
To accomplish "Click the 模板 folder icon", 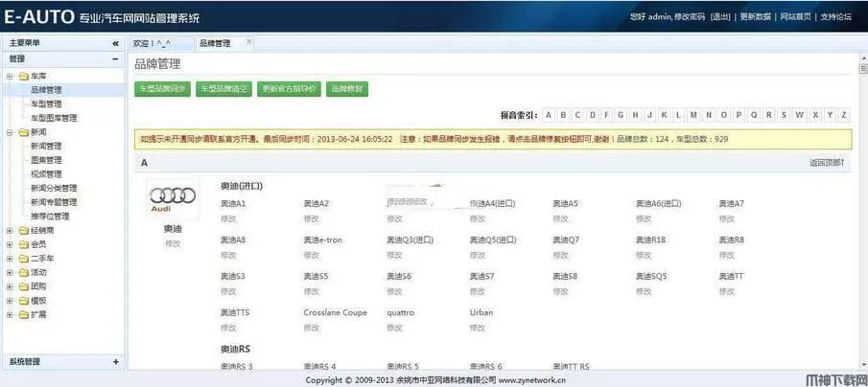I will pyautogui.click(x=23, y=301).
